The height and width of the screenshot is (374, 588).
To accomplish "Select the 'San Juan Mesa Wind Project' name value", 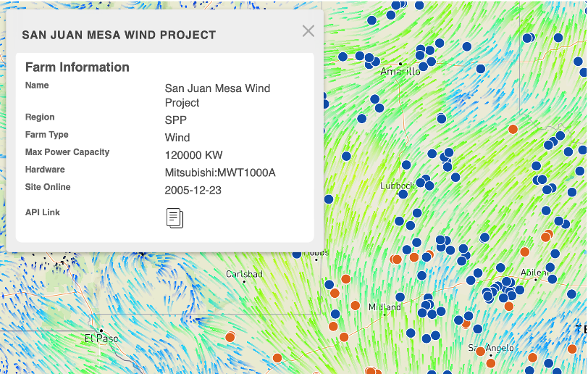I will [217, 96].
